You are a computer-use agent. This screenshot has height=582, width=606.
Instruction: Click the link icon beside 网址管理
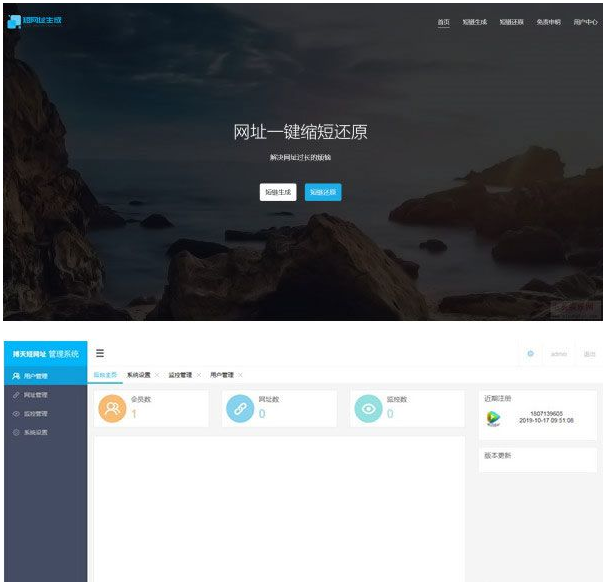click(16, 395)
